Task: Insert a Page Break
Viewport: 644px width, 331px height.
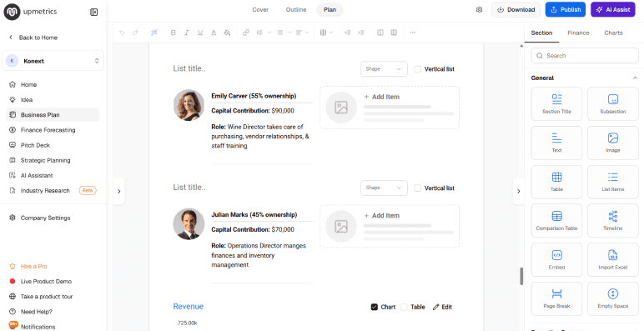Action: click(x=556, y=299)
